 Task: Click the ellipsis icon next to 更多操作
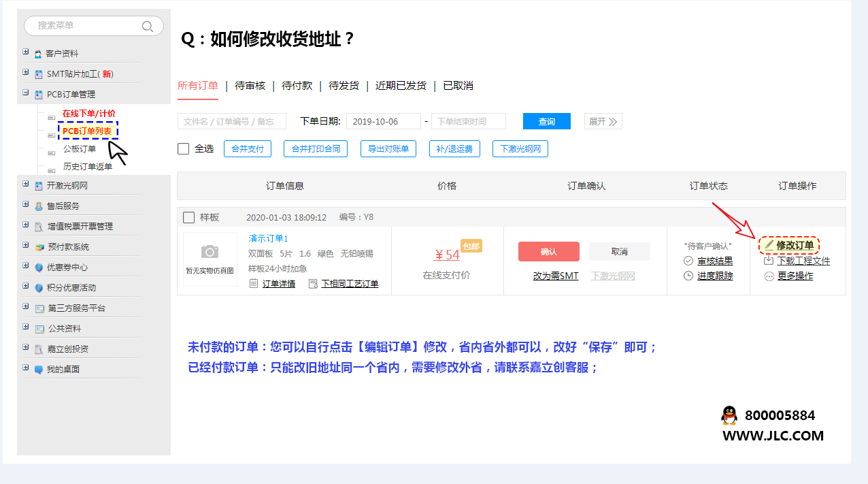click(769, 276)
